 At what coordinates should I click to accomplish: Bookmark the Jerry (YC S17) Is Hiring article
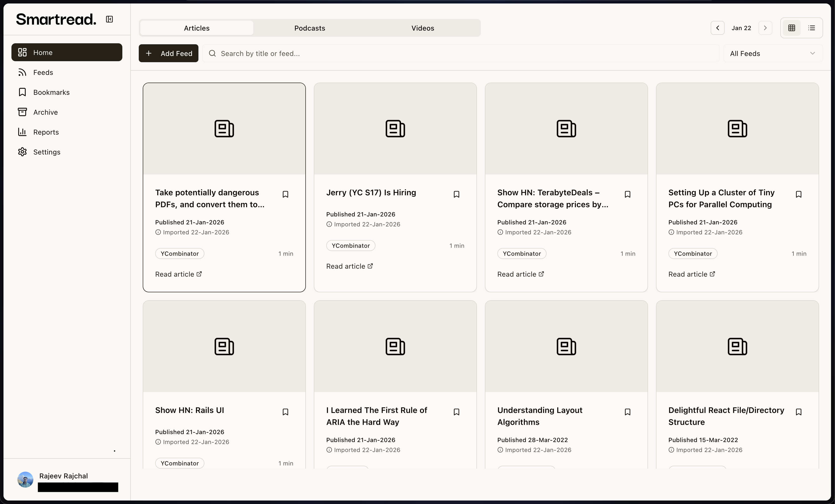(x=456, y=195)
